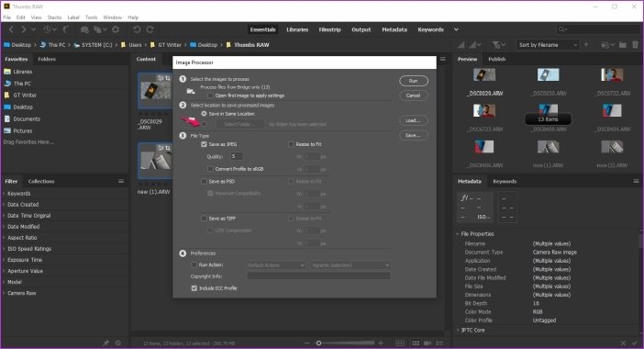Open the Metadata panel menu icon
Viewport: 644px width, 349px height.
click(636, 181)
